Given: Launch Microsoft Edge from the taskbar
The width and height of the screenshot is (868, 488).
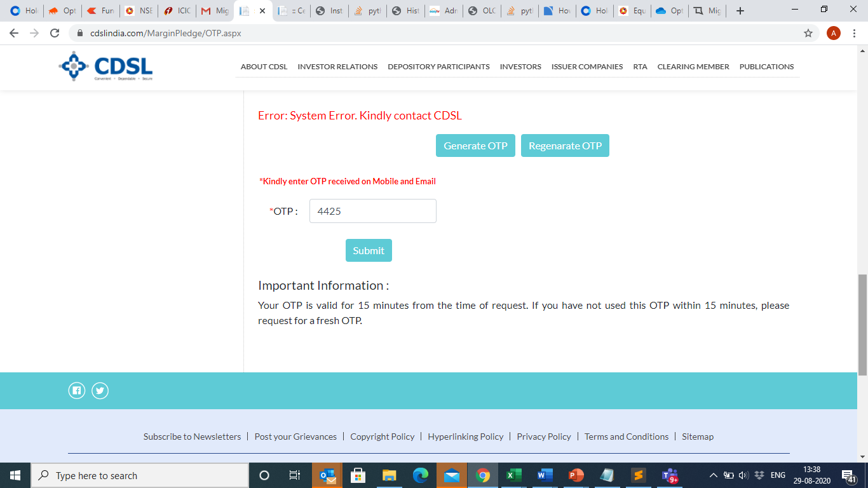Looking at the screenshot, I should point(421,475).
